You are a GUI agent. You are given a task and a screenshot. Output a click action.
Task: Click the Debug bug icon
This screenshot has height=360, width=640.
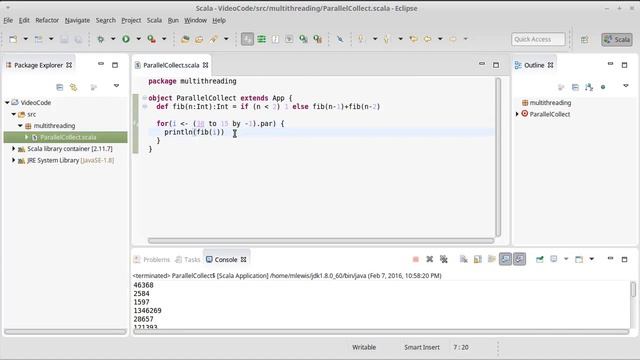tap(100, 39)
